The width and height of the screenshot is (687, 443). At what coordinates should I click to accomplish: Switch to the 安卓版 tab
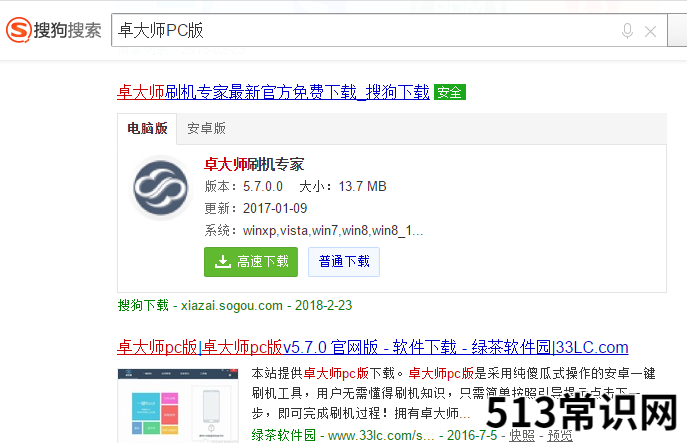pyautogui.click(x=206, y=128)
